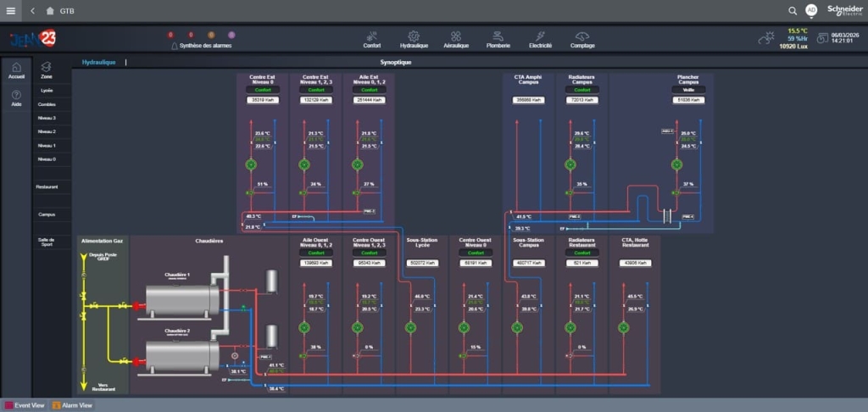Select the Niveau 3 zone link
The height and width of the screenshot is (412, 868).
point(47,118)
